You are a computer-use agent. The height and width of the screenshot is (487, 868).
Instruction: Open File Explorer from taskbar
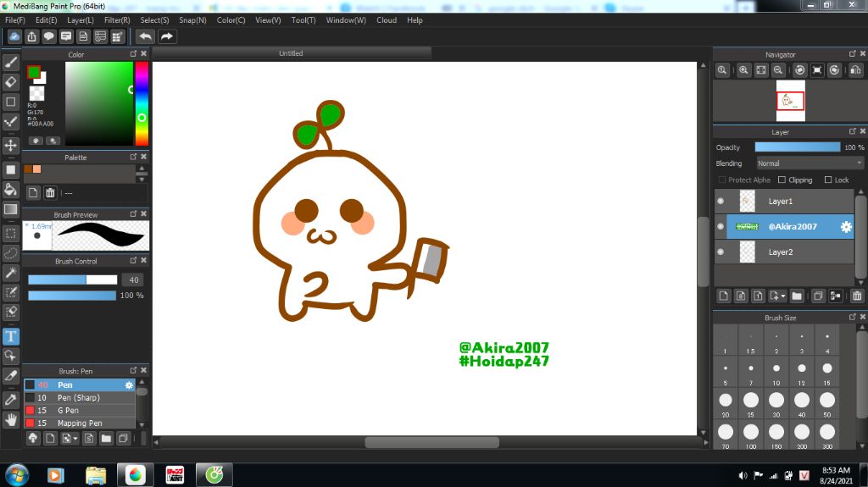point(96,475)
